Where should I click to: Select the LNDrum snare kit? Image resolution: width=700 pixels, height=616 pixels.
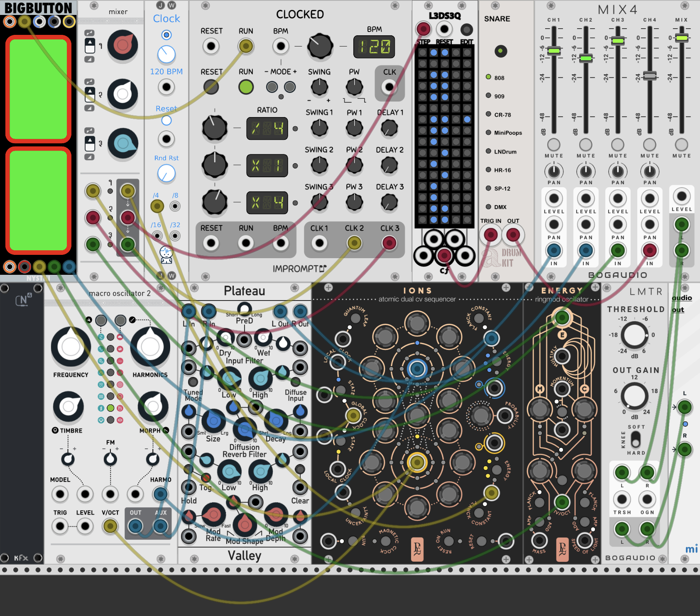[489, 151]
